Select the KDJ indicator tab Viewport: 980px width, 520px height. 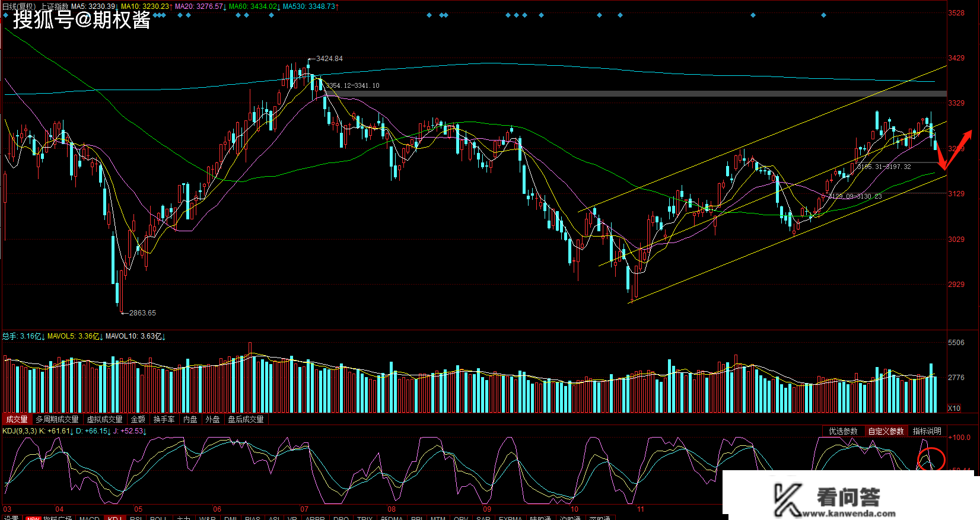tap(114, 518)
